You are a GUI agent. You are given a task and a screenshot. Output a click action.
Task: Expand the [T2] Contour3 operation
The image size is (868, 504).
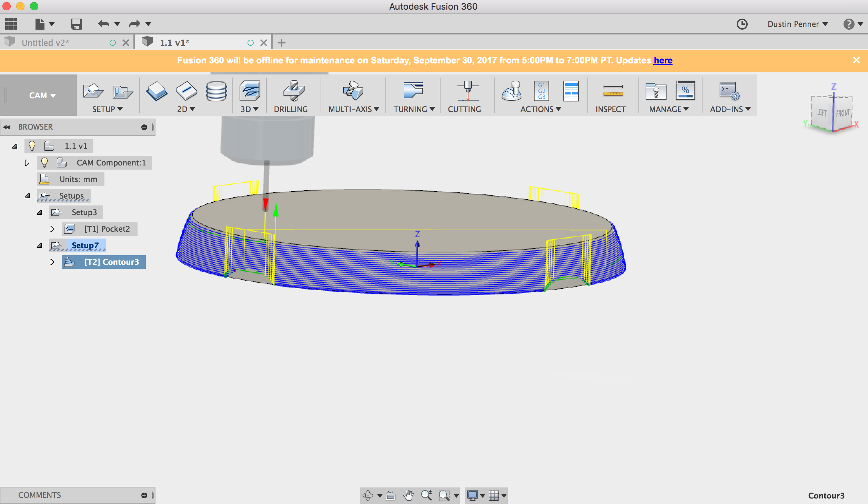[x=52, y=262]
